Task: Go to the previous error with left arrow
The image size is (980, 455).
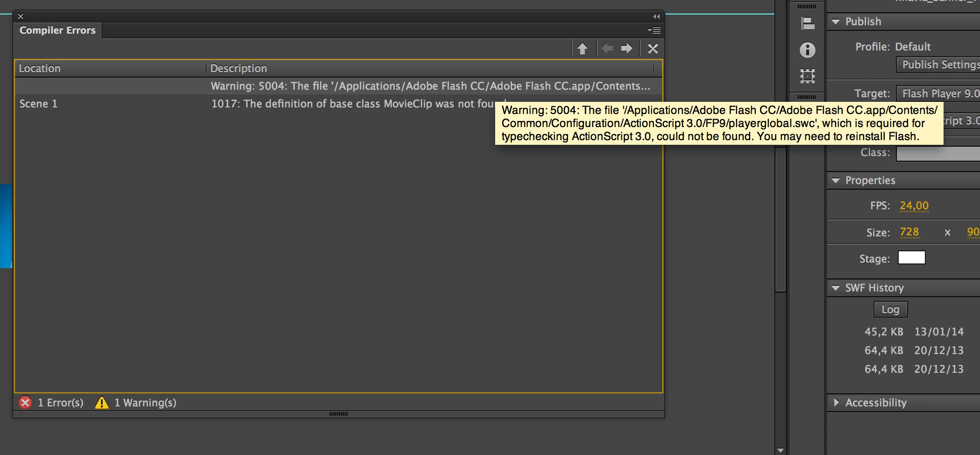Action: click(607, 48)
